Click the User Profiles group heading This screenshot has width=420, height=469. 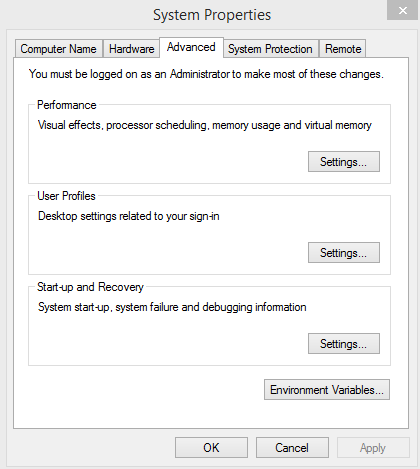pos(66,196)
